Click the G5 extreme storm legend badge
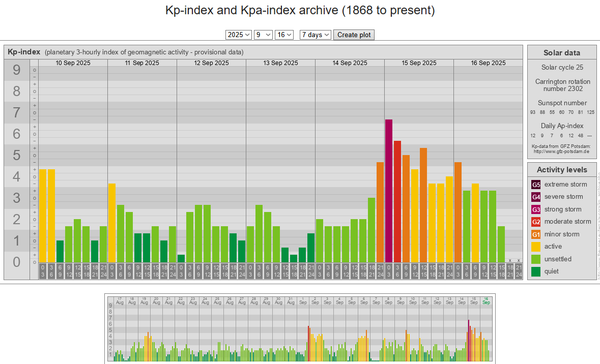This screenshot has height=364, width=600. [x=536, y=185]
